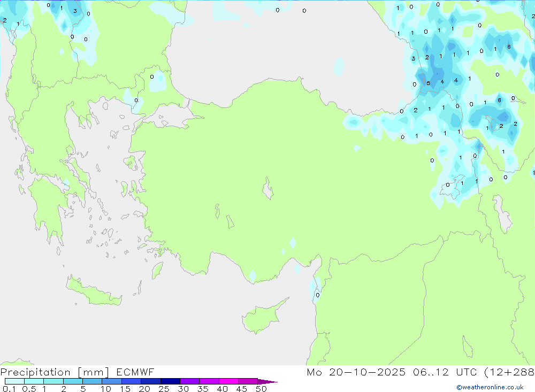Viewport: 535px width, 392px height.
Task: Click the 0.5–1 mm legend color swatch
Action: (x=34, y=381)
